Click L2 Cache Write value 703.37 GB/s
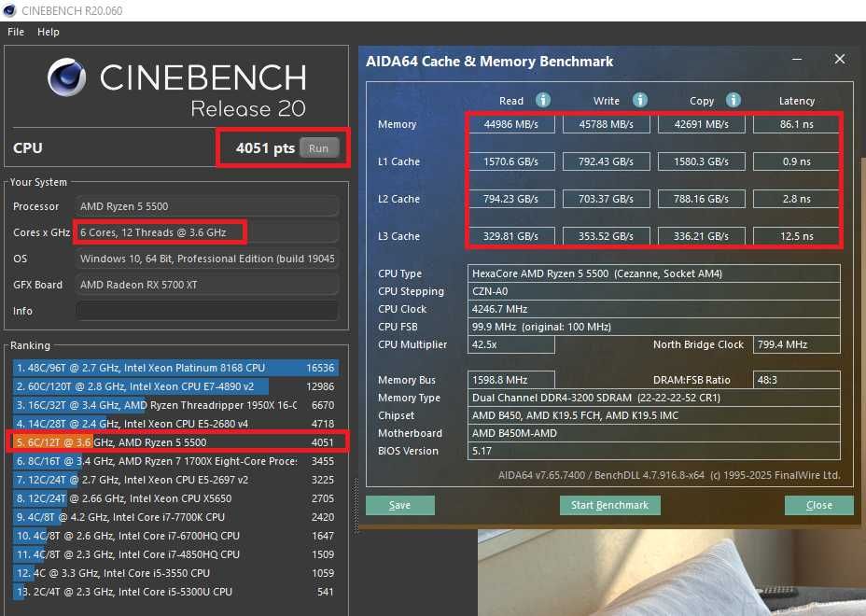This screenshot has width=866, height=616. 606,199
